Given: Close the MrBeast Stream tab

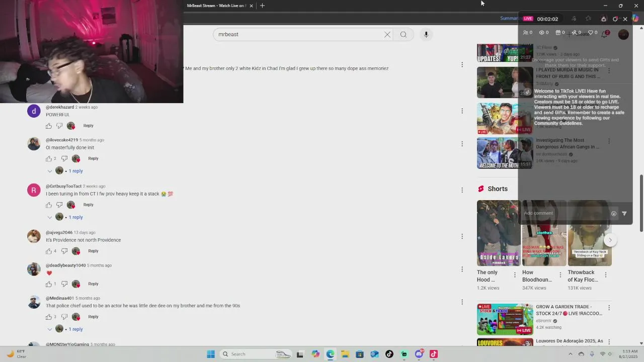Looking at the screenshot, I should [252, 6].
